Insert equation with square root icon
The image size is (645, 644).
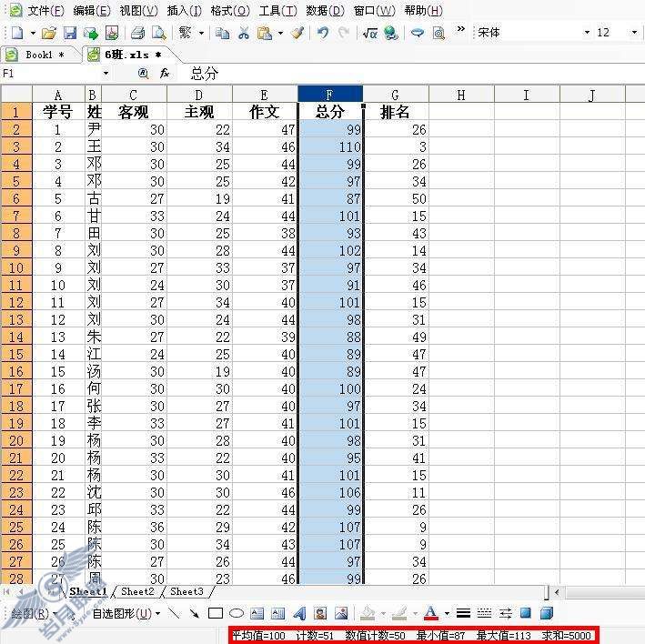369,33
